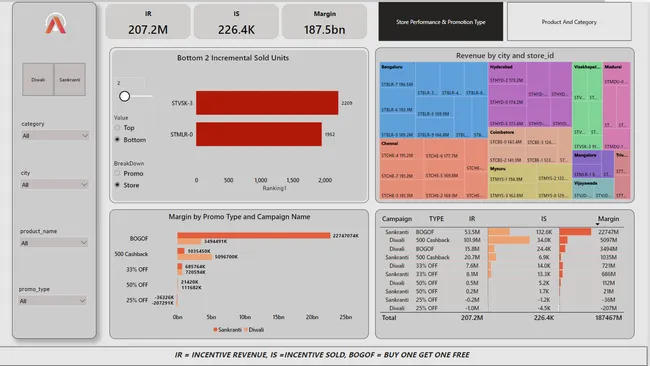650x366 pixels.
Task: Click the 22747M margin table cell
Action: (x=608, y=232)
